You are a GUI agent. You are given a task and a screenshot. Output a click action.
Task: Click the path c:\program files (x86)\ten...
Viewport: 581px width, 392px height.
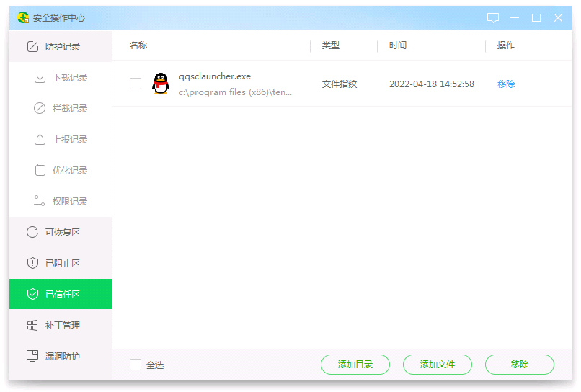pyautogui.click(x=235, y=92)
